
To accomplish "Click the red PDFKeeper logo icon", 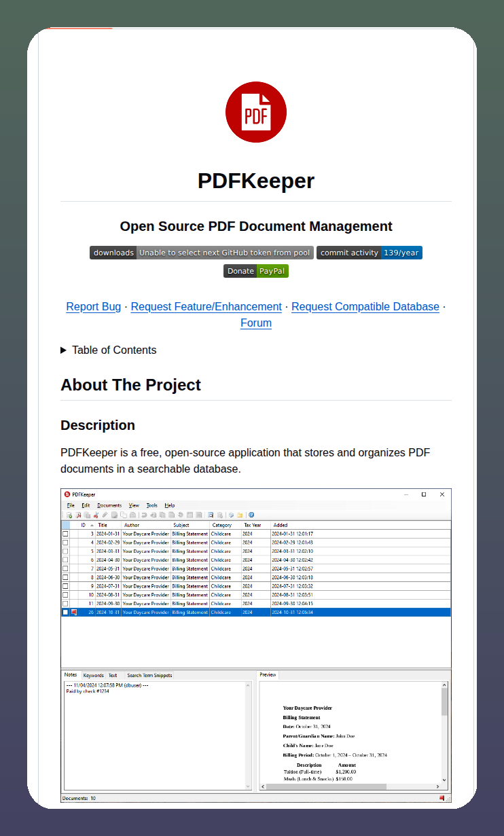I will click(256, 112).
